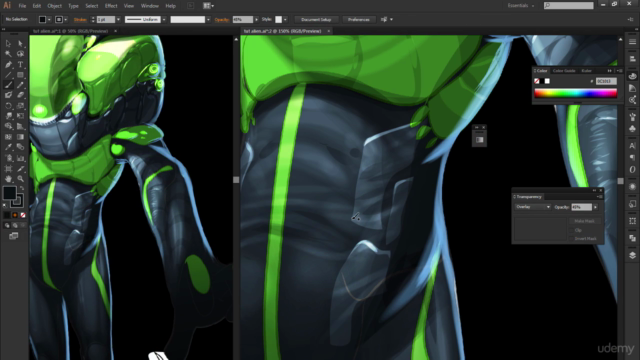Expand the control bar opacity arrow
The width and height of the screenshot is (640, 360).
coord(256,20)
